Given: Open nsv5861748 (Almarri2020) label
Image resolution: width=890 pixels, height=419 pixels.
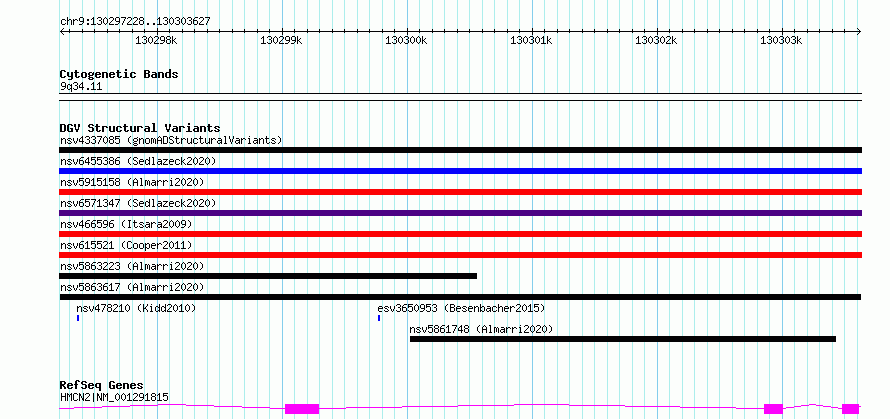Looking at the screenshot, I should [x=481, y=329].
